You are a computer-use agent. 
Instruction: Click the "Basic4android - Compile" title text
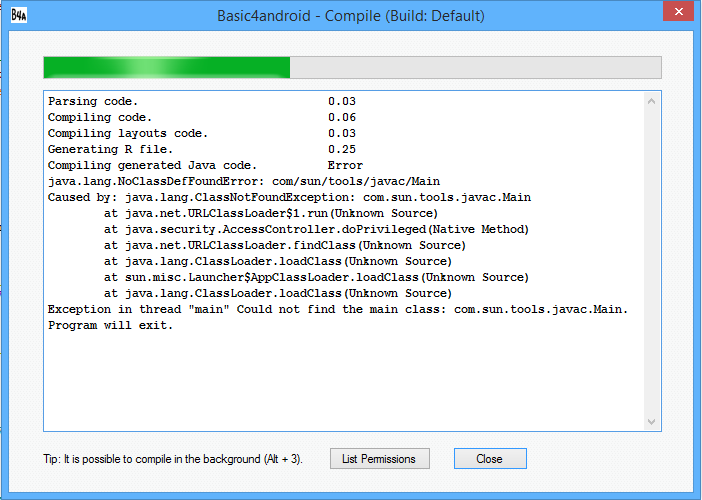click(350, 17)
